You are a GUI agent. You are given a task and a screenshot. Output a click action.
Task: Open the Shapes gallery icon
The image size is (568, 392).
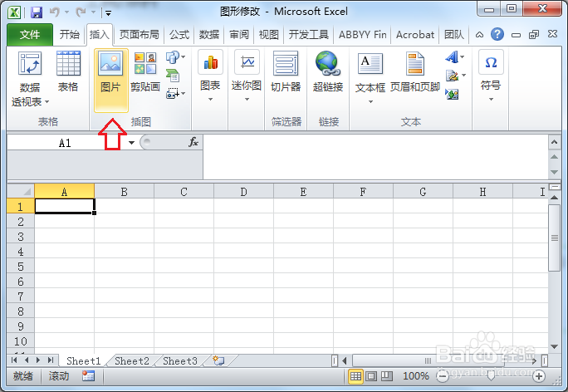[173, 56]
